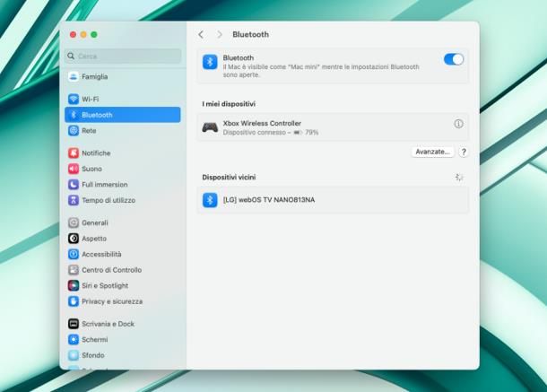The width and height of the screenshot is (547, 392).
Task: Open the Tempo di utilizzo hourglass icon
Action: click(x=74, y=200)
